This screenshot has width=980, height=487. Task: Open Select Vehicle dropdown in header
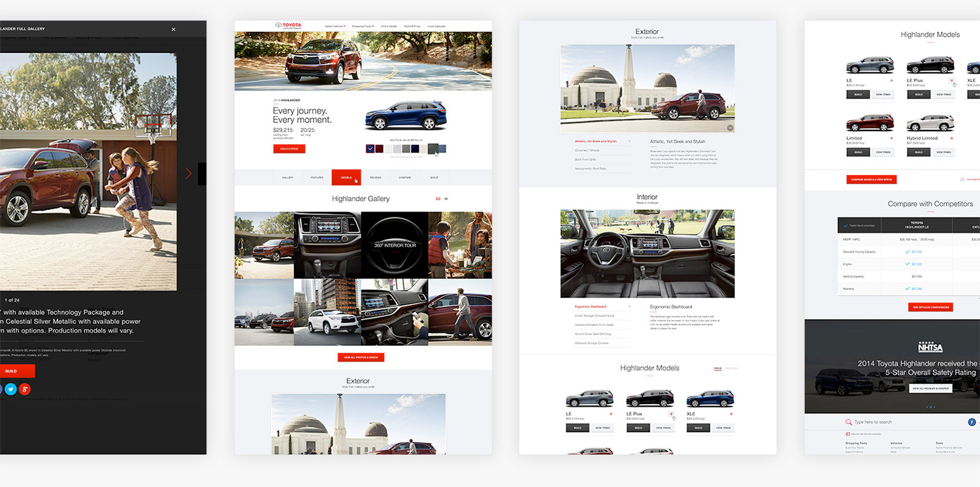click(x=335, y=26)
